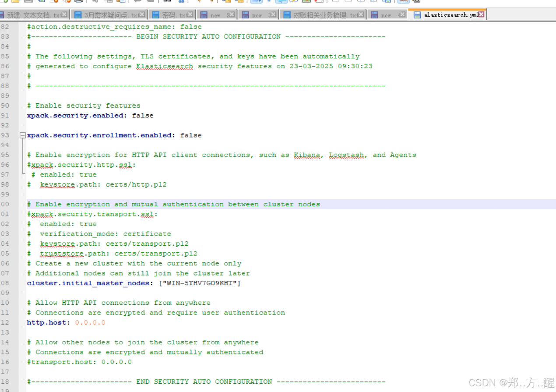Print the document using the Print icon
Image resolution: width=556 pixels, height=392 pixels.
pyautogui.click(x=79, y=2)
